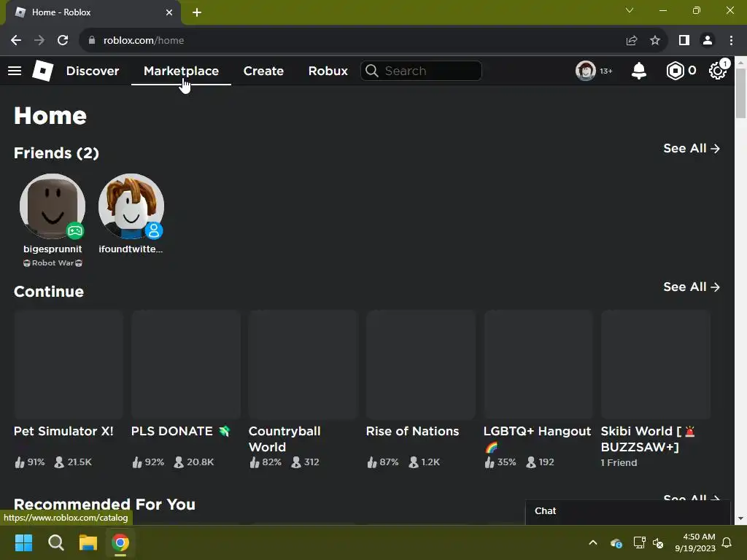Click the 91% rating under Pet Simulator X!
This screenshot has height=560, width=747.
29,462
